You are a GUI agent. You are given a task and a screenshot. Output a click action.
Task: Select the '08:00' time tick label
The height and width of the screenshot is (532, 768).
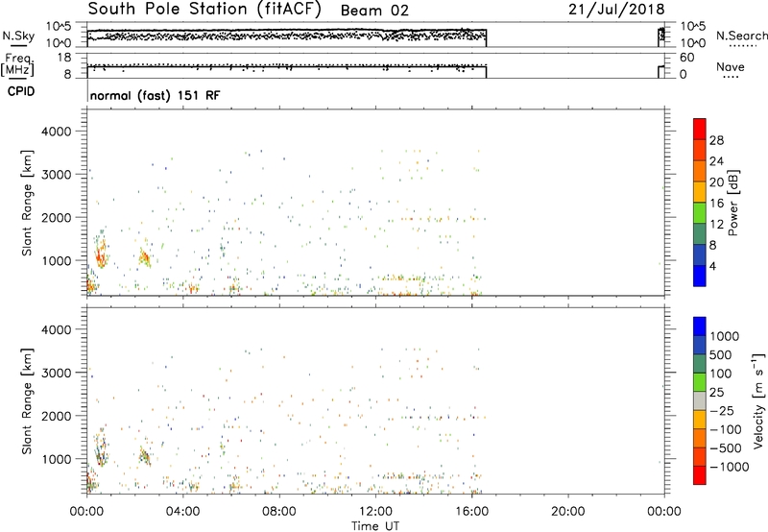(x=279, y=512)
